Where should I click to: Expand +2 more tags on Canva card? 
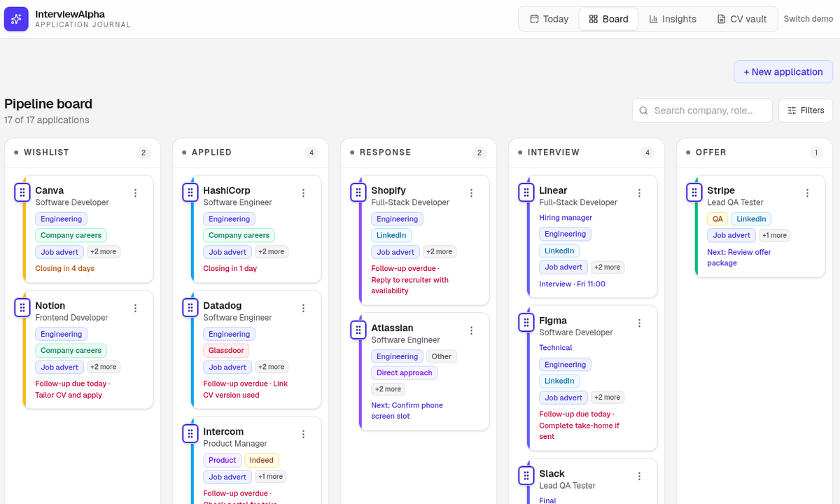(104, 251)
